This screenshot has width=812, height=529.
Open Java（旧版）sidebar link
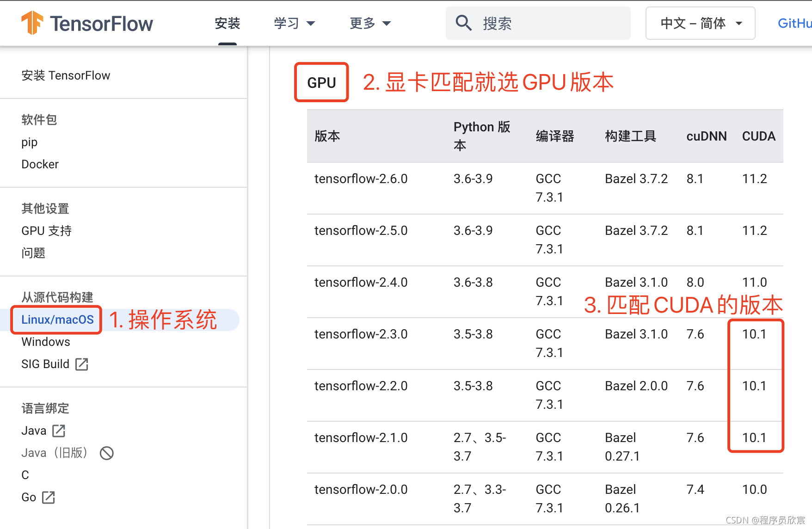[x=55, y=453]
